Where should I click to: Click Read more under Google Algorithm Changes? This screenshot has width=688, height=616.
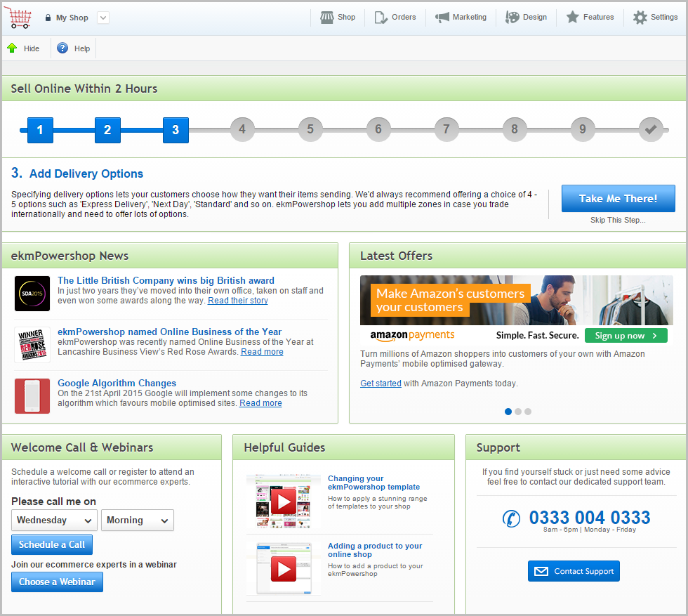click(260, 403)
